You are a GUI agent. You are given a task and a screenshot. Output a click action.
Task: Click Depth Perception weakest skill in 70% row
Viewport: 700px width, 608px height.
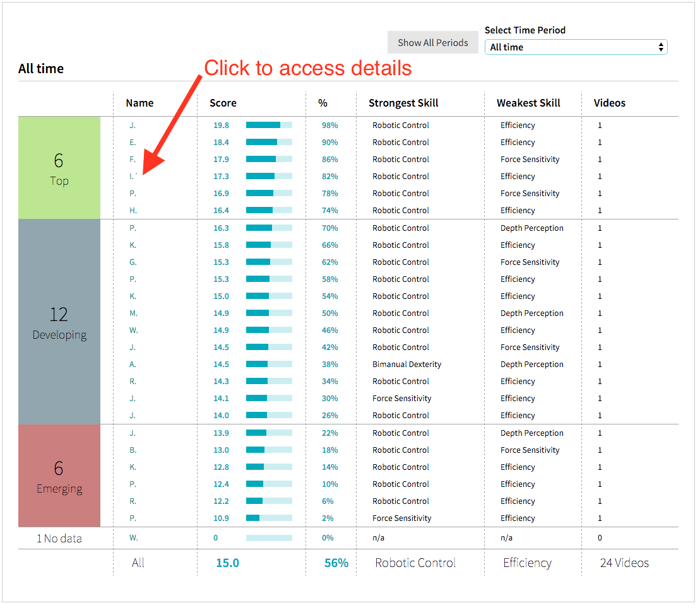[x=531, y=228]
